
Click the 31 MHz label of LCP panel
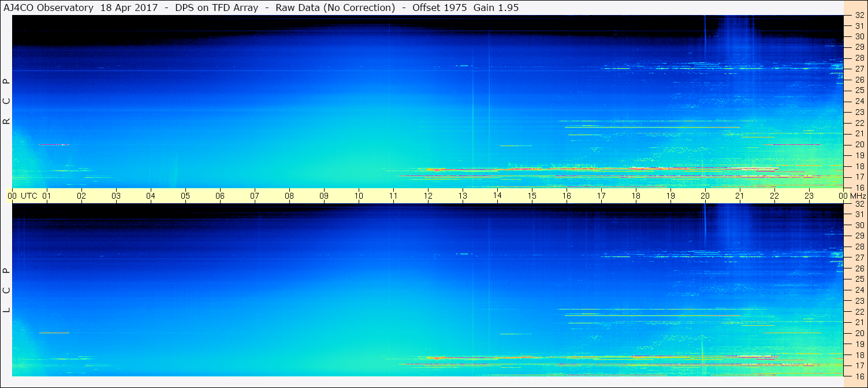pos(859,214)
